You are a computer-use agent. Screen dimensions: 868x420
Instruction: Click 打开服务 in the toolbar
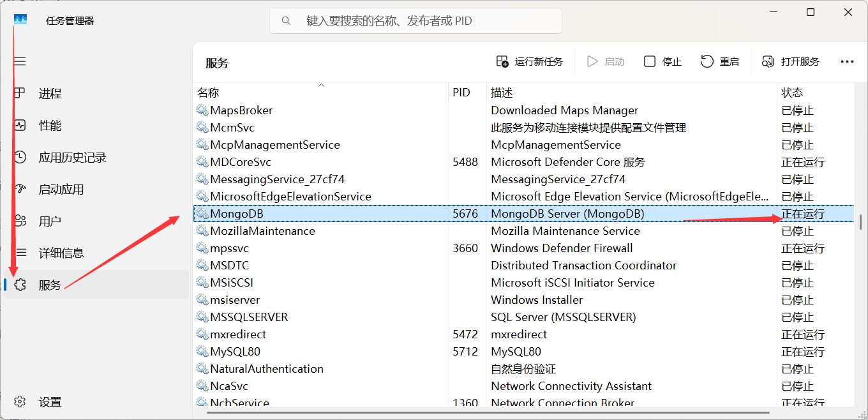pos(791,62)
